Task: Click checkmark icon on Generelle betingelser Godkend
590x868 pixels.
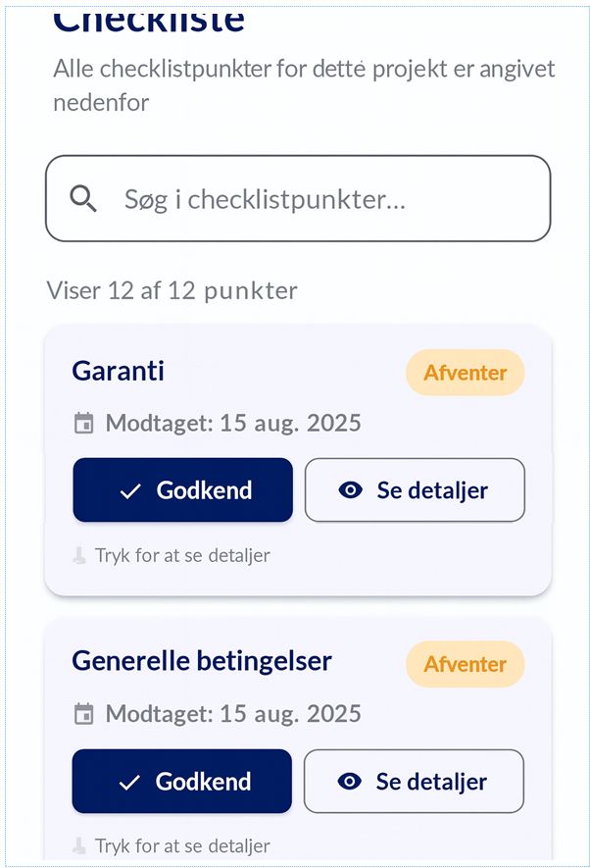Action: coord(129,783)
